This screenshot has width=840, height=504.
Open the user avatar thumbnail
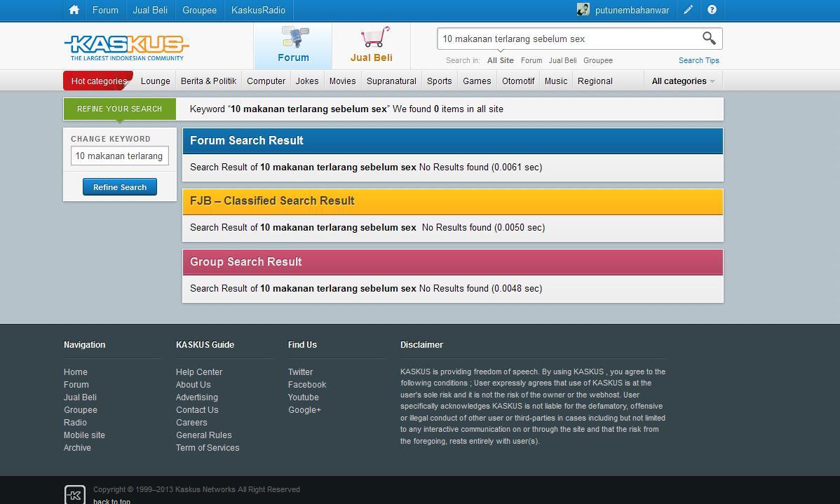pos(583,10)
